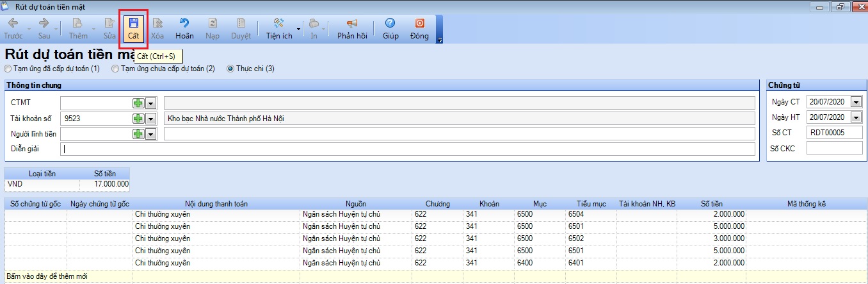Add new CTMT with green plus
The height and width of the screenshot is (284, 868).
(x=138, y=103)
